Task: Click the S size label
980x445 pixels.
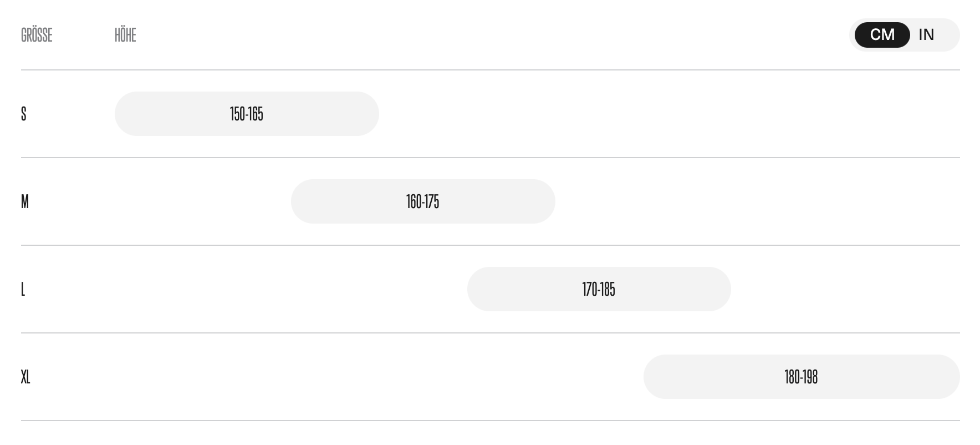Action: pos(24,114)
